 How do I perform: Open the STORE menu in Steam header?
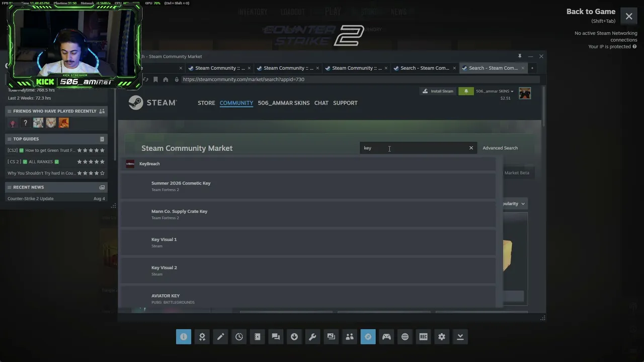(206, 103)
